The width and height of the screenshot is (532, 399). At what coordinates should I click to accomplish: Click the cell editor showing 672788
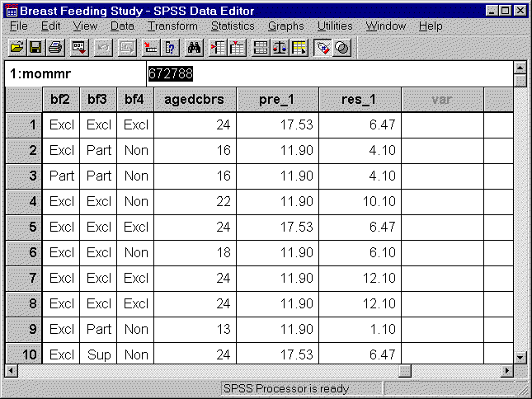tap(330, 73)
